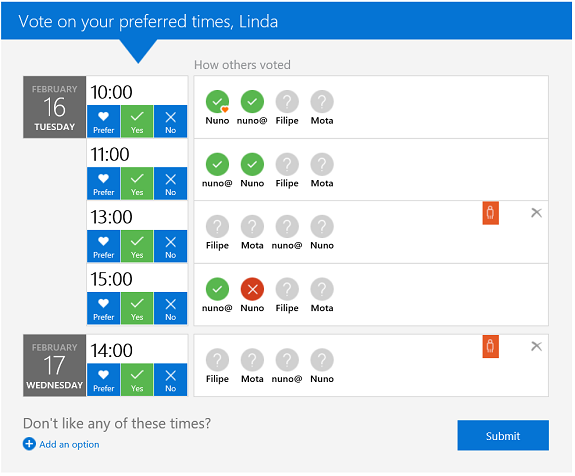
Task: Open the Add an option link
Action: [x=70, y=446]
